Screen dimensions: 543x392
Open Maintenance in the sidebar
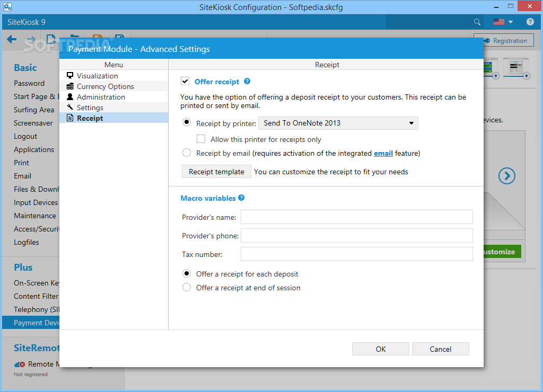click(35, 216)
